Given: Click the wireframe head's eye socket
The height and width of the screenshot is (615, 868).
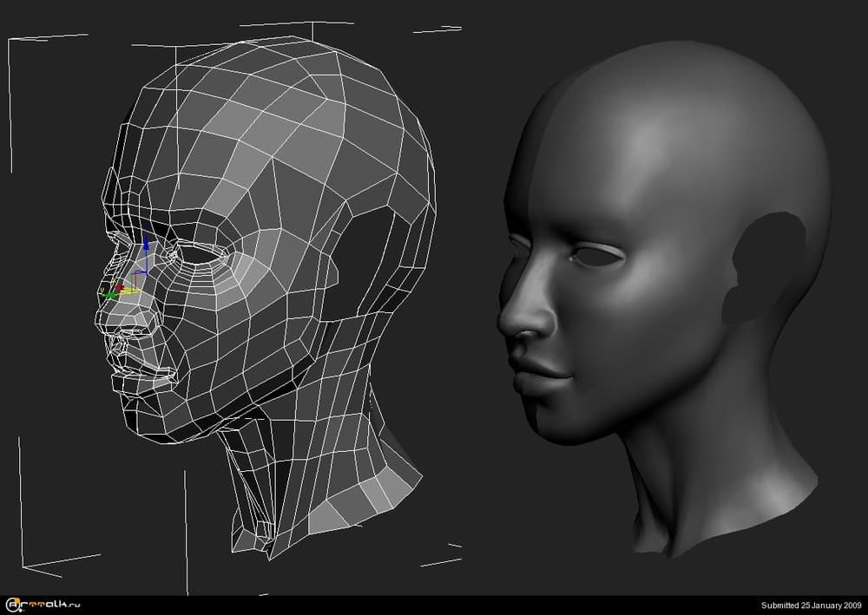Looking at the screenshot, I should pos(203,255).
